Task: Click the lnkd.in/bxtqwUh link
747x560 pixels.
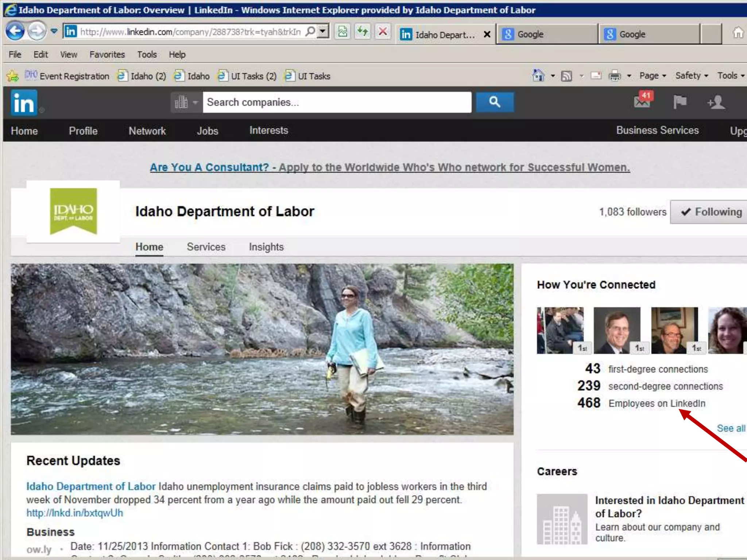Action: pos(75,513)
